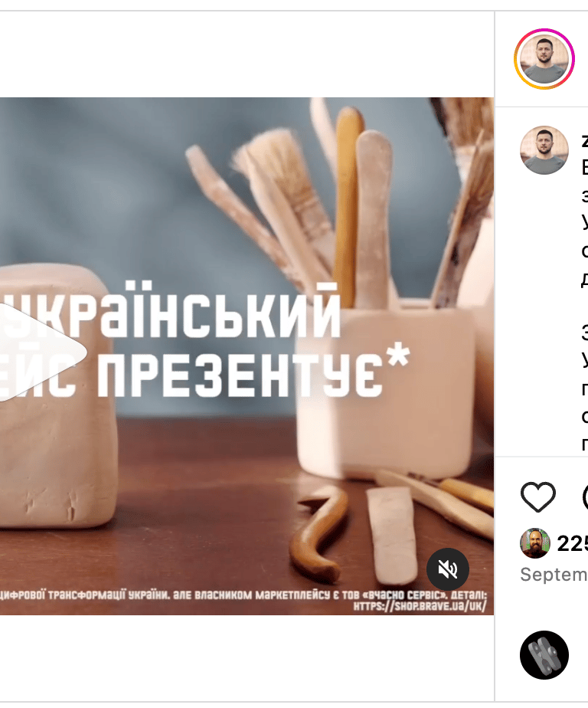Click the clay block in the video frame
The height and width of the screenshot is (708, 588).
point(59,398)
